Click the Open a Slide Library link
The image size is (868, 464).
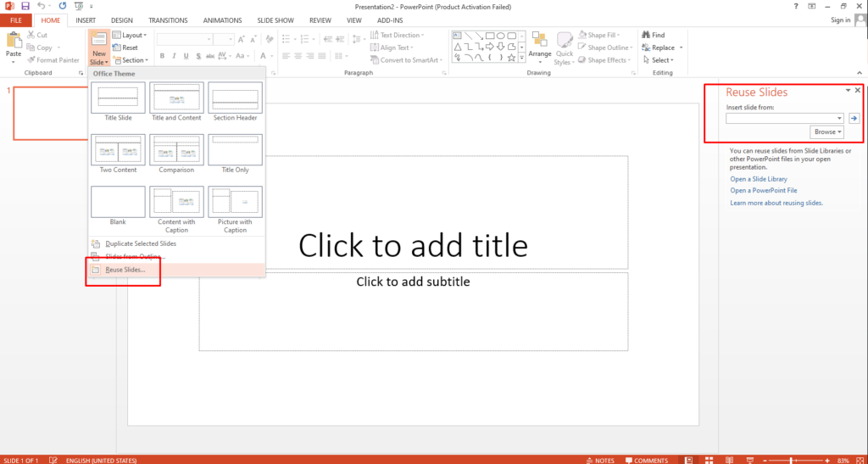point(759,179)
